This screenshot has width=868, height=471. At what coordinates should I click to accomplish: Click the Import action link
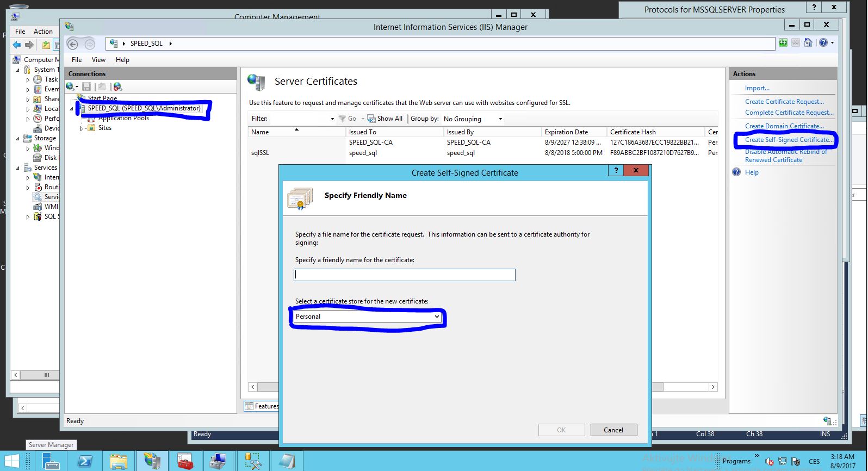point(757,88)
